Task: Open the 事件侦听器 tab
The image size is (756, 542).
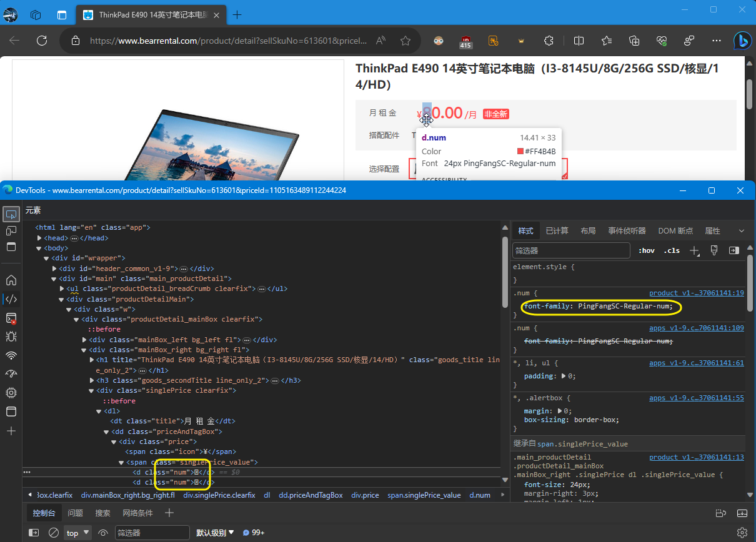Action: [x=627, y=231]
